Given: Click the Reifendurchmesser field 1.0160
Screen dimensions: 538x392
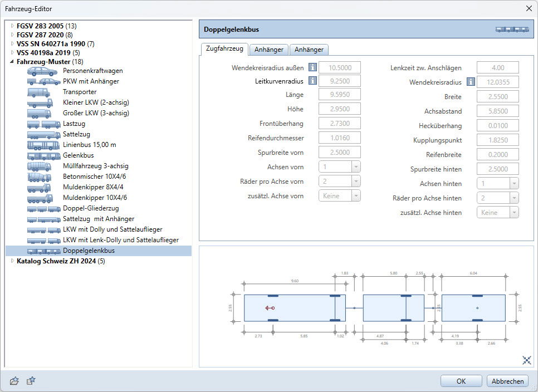Looking at the screenshot, I should tap(340, 138).
